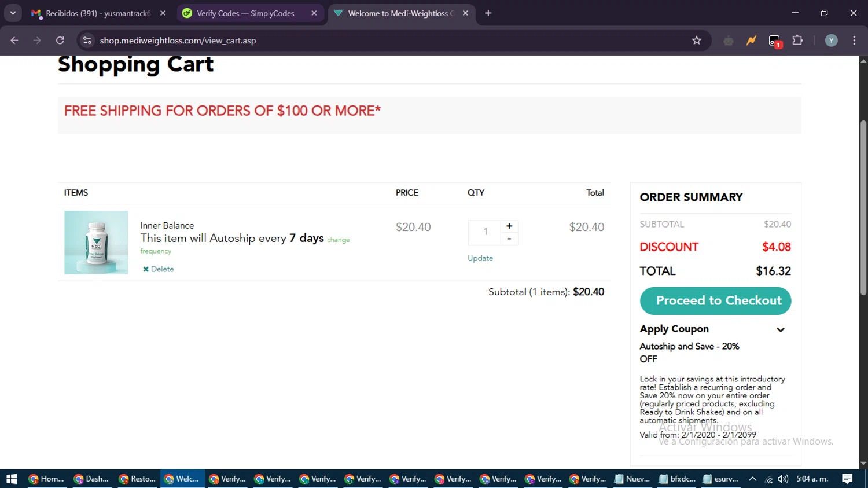Open the extension with red badge 1

(x=775, y=41)
